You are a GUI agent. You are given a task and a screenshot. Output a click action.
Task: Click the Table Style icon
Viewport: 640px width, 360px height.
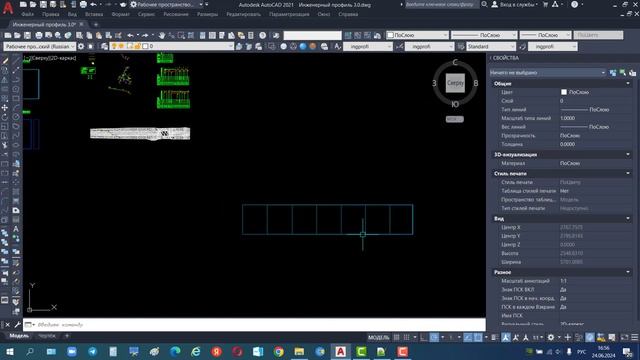point(461,47)
